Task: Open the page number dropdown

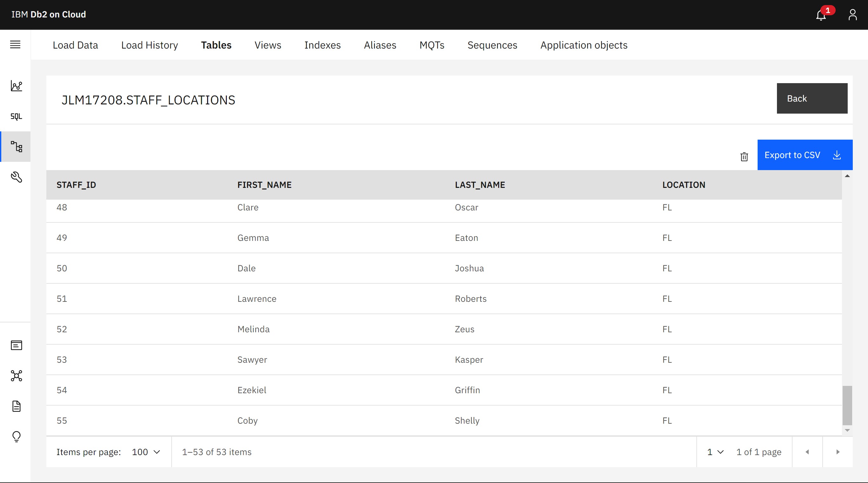Action: click(715, 452)
